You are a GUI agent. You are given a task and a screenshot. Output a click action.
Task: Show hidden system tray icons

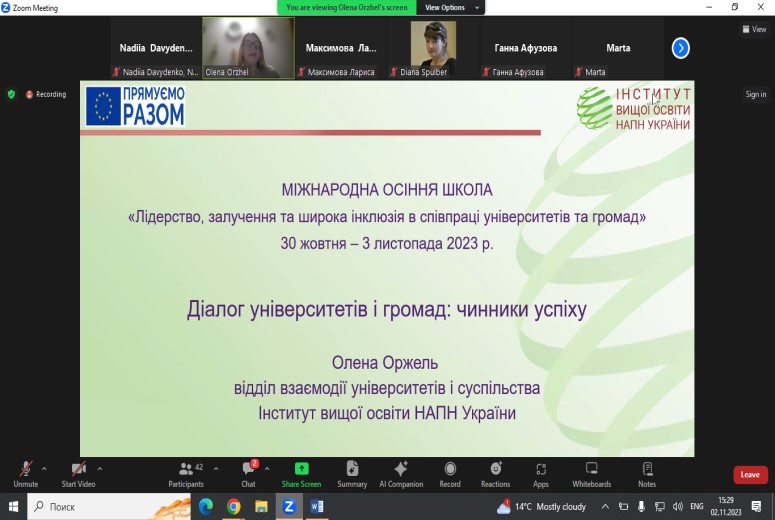tap(605, 507)
